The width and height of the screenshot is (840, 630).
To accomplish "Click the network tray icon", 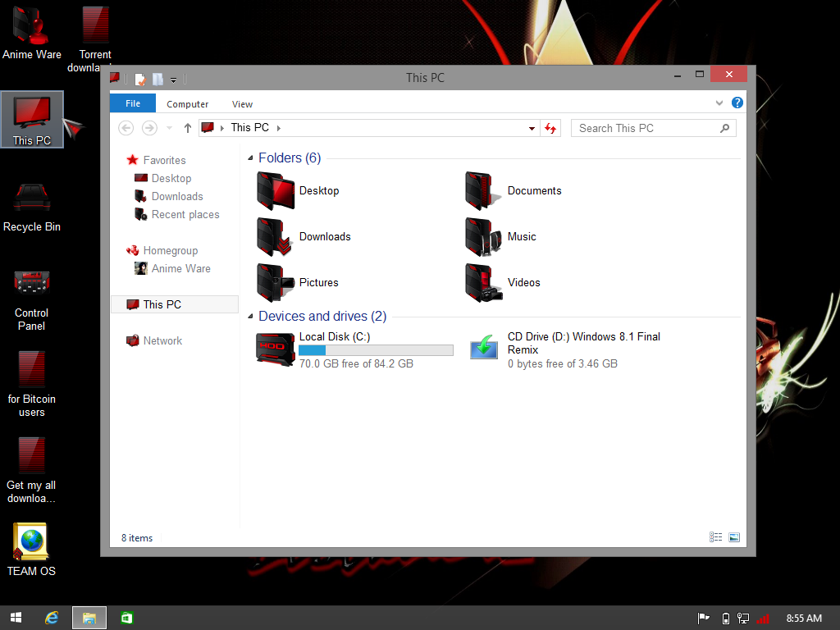I will (743, 619).
